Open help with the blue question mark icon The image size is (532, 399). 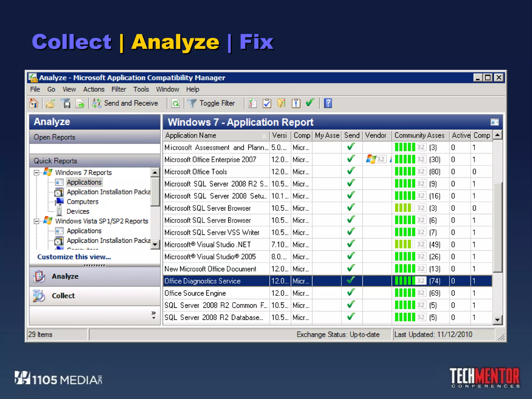328,103
